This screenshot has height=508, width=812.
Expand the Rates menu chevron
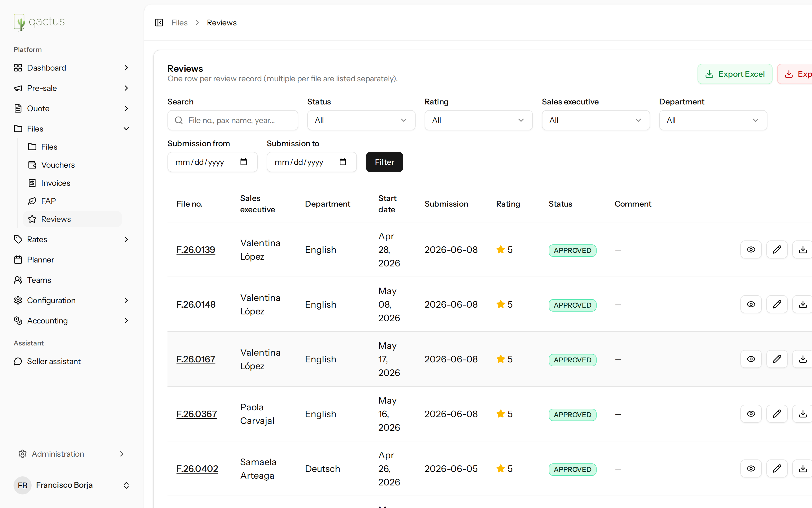pos(126,239)
